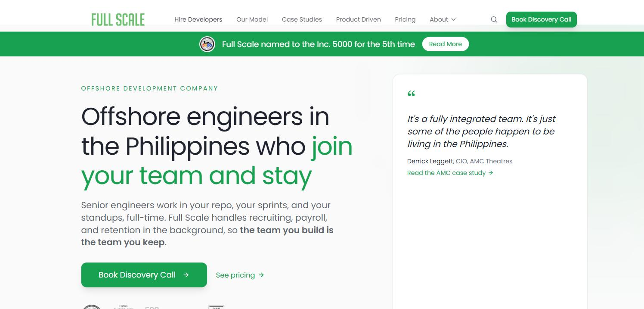This screenshot has height=309, width=644.
Task: Click Read More in the green banner
Action: click(x=446, y=44)
